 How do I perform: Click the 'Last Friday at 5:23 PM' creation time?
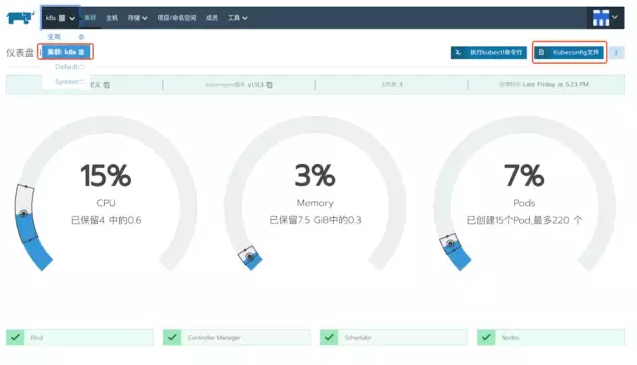click(556, 84)
